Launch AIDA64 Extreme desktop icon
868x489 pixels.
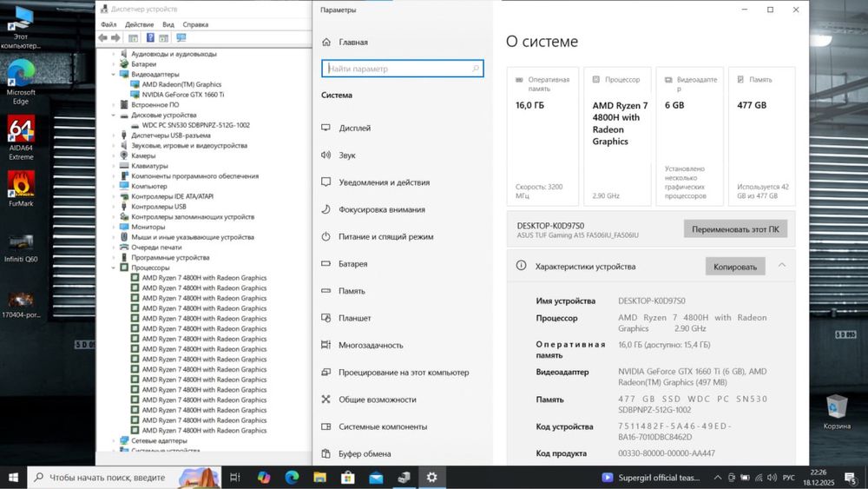tap(21, 137)
